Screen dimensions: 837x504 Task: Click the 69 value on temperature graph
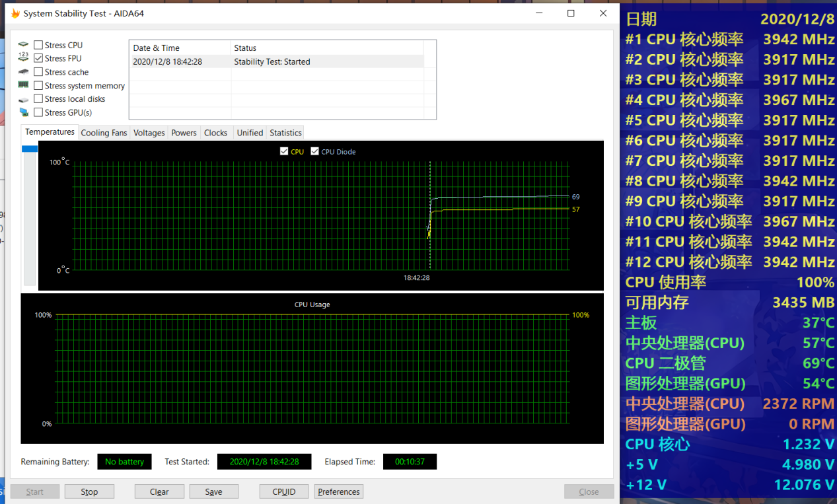pyautogui.click(x=576, y=197)
